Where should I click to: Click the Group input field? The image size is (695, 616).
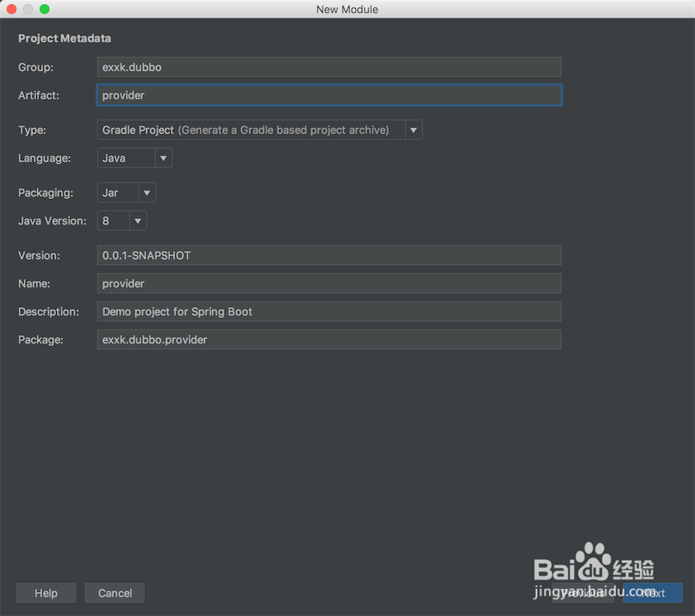[x=329, y=67]
